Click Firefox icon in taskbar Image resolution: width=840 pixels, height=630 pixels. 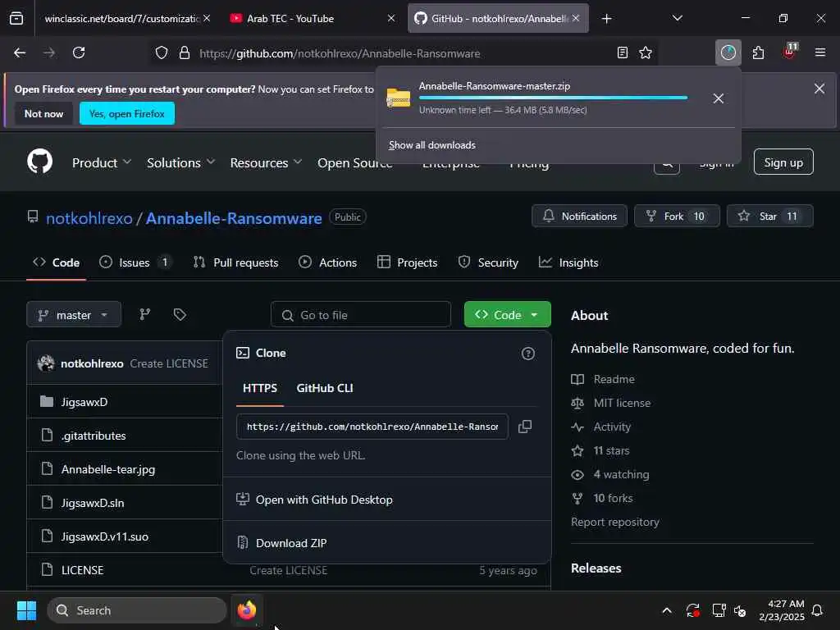click(246, 610)
